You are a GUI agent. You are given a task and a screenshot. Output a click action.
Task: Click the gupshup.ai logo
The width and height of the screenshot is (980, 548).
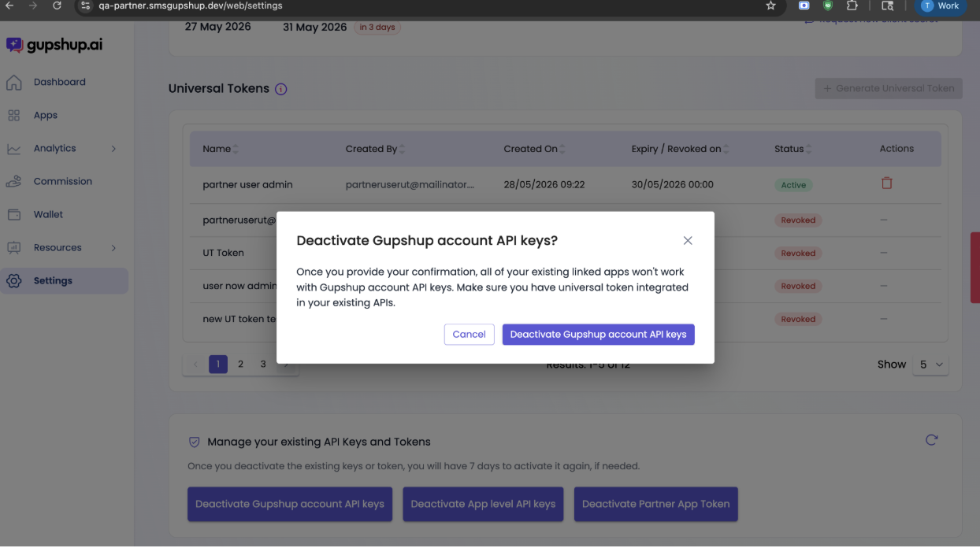click(54, 45)
